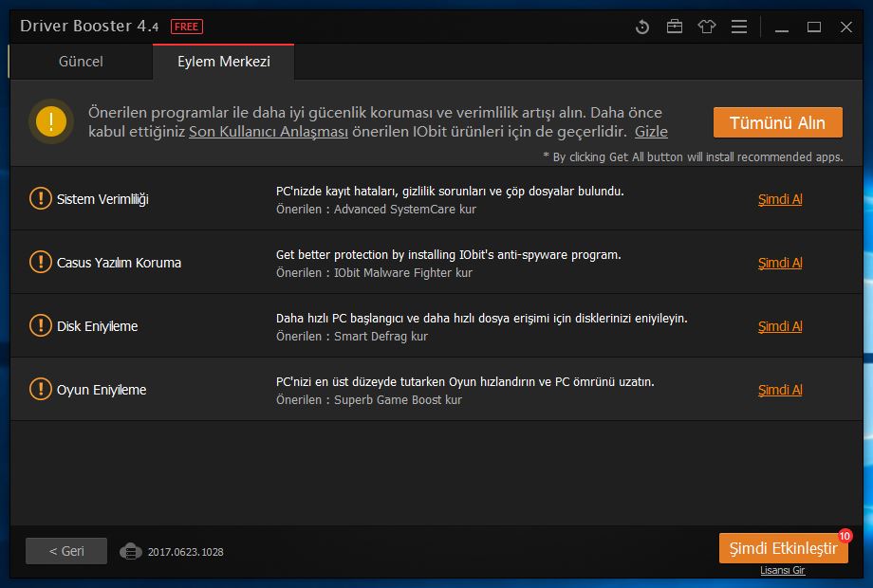873x588 pixels.
Task: Click Şimdi Etkinleştir button
Action: [784, 548]
